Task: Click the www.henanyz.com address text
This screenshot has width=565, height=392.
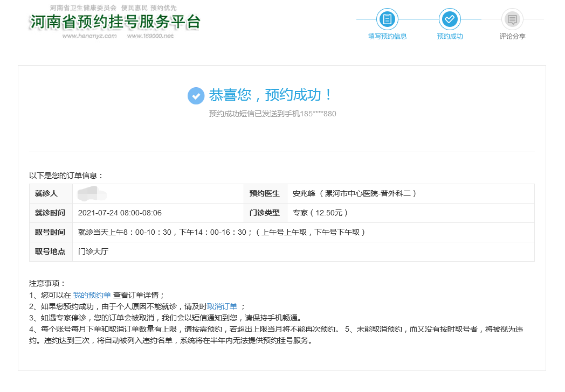Action: tap(89, 36)
